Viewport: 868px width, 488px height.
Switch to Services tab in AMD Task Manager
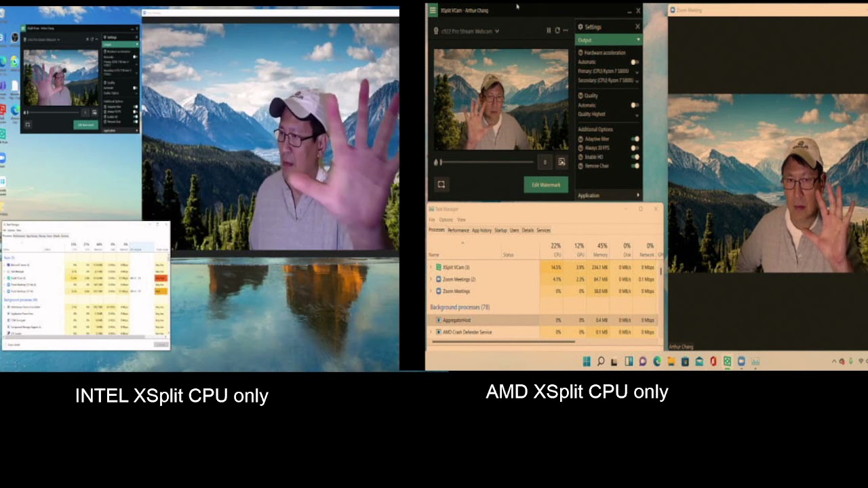(x=543, y=230)
